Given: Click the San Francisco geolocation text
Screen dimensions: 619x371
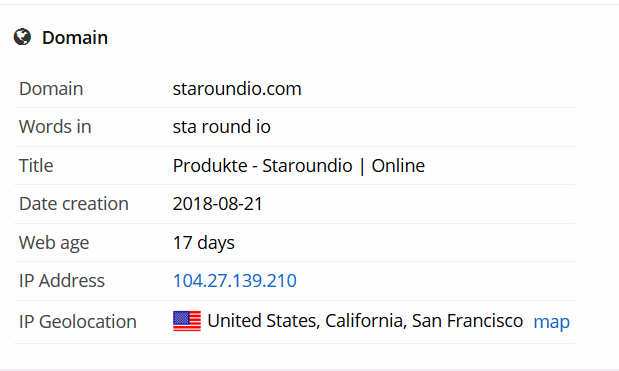Looking at the screenshot, I should [467, 320].
